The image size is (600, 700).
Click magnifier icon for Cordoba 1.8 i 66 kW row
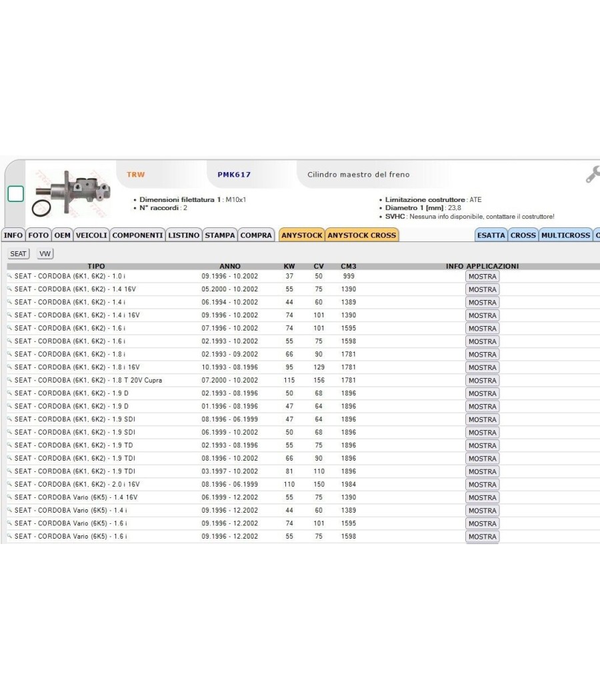click(9, 353)
